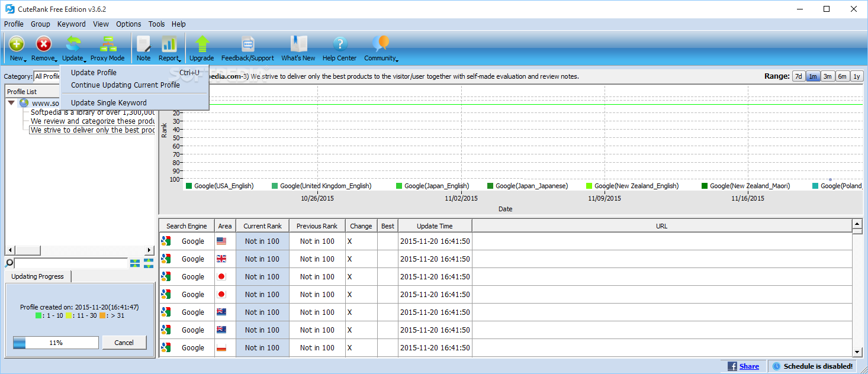Click the Schedule is disabled! status text
Image resolution: width=868 pixels, height=374 pixels.
(818, 366)
